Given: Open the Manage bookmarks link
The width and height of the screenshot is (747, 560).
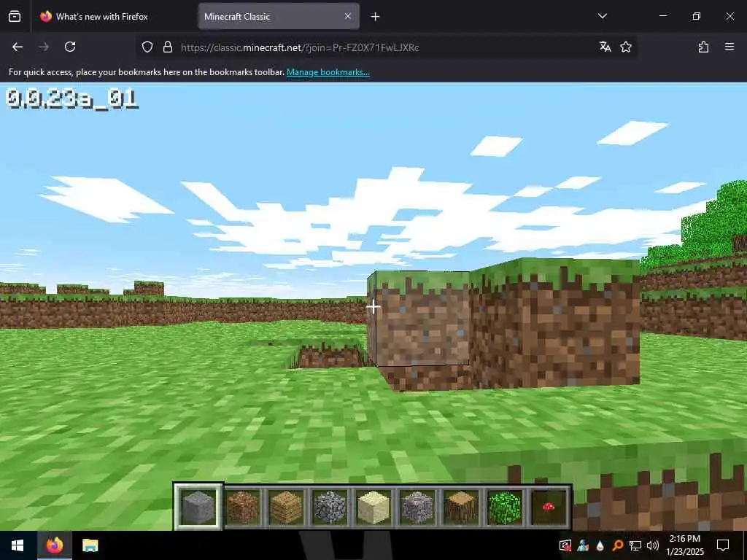Looking at the screenshot, I should (328, 72).
